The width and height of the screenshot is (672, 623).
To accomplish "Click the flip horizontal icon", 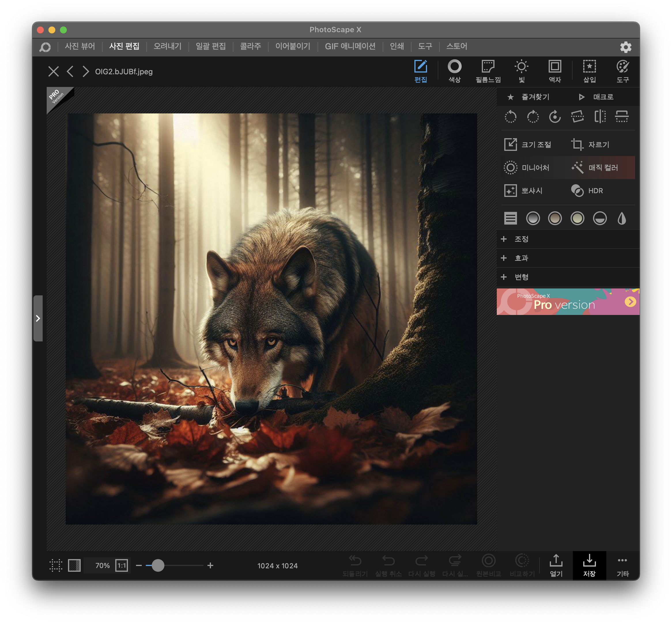I will tap(600, 117).
